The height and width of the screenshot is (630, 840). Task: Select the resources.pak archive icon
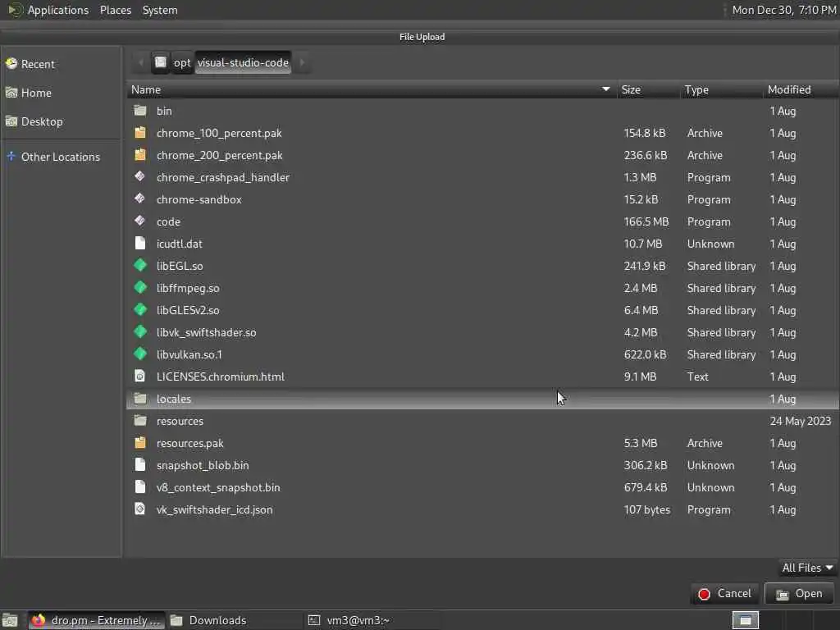[x=140, y=442]
